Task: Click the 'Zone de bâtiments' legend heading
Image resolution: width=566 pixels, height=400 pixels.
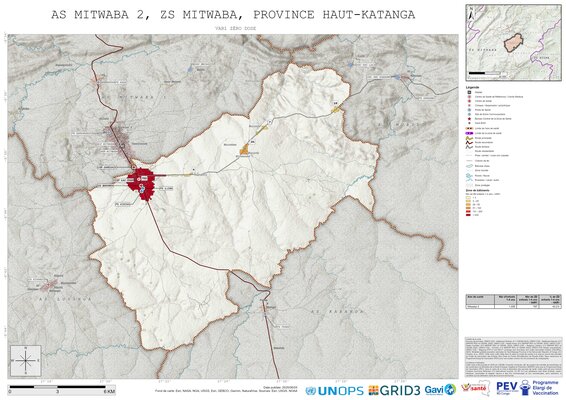Action: 478,190
